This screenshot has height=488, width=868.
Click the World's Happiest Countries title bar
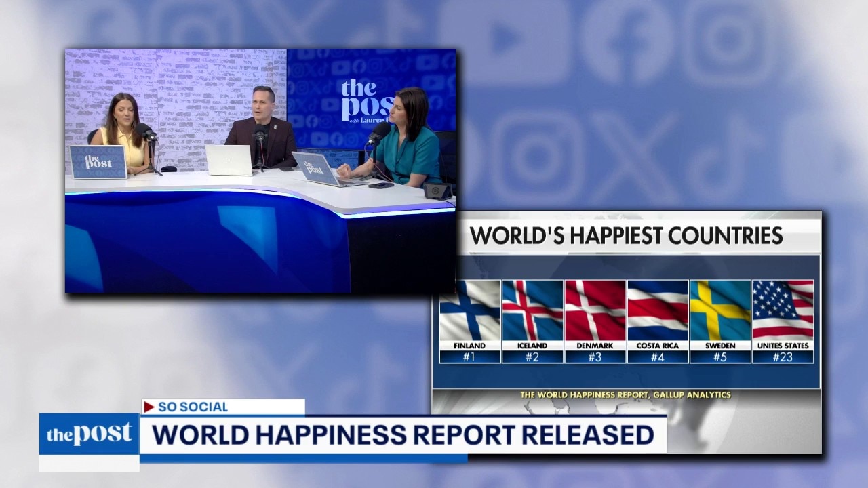tap(626, 236)
